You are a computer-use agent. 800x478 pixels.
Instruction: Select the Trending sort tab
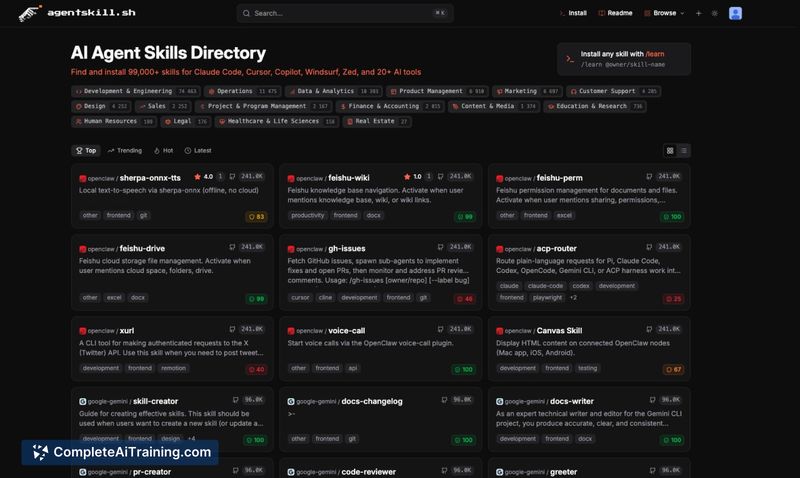[x=124, y=151]
